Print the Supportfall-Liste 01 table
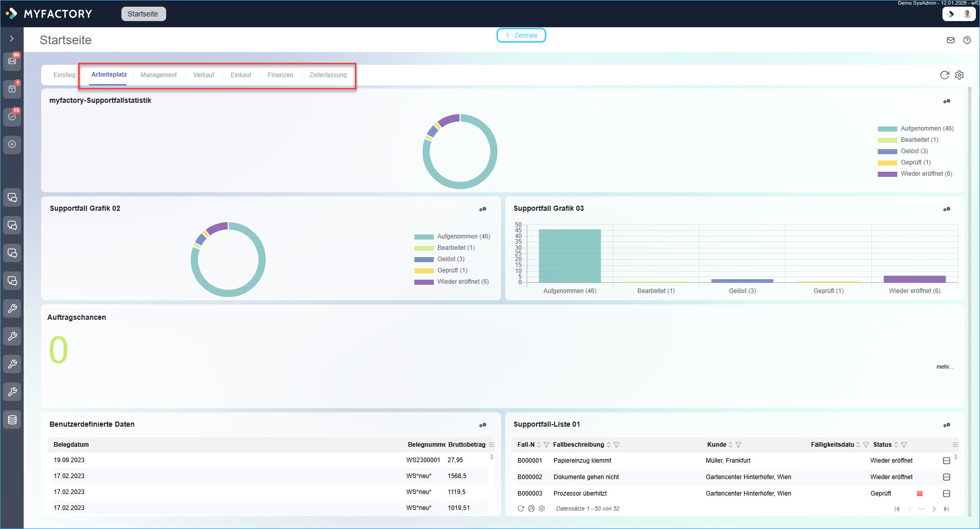The width and height of the screenshot is (980, 529). click(531, 508)
